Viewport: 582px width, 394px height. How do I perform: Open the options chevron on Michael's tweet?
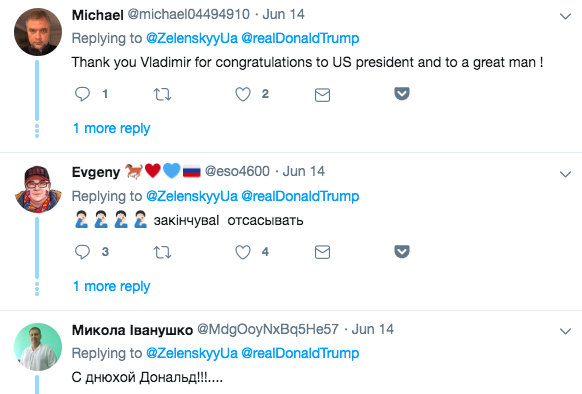(565, 16)
